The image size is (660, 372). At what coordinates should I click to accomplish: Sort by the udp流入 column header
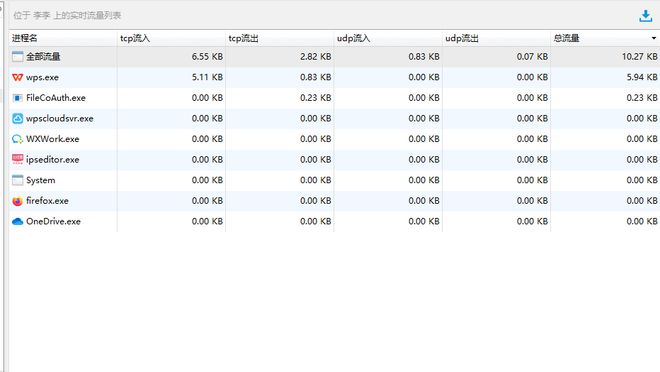tap(388, 38)
